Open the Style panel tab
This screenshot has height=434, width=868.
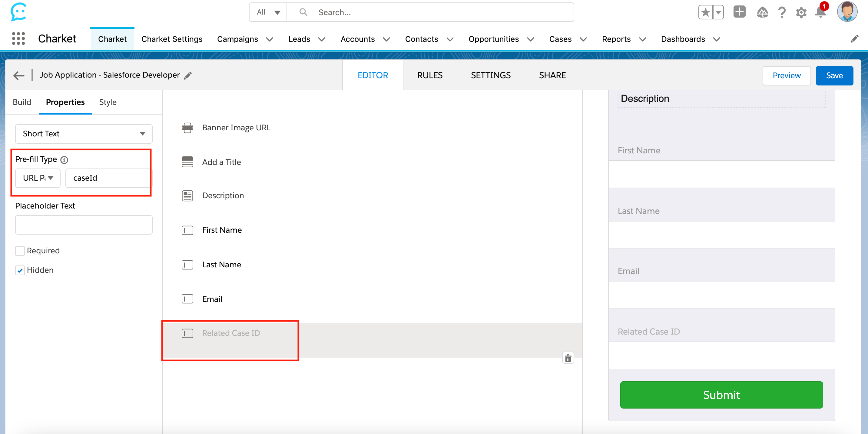108,102
